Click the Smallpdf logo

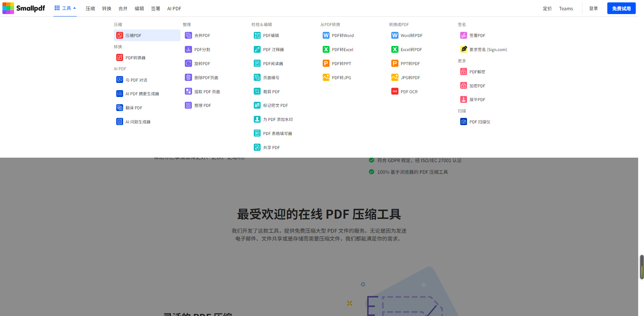pyautogui.click(x=24, y=8)
